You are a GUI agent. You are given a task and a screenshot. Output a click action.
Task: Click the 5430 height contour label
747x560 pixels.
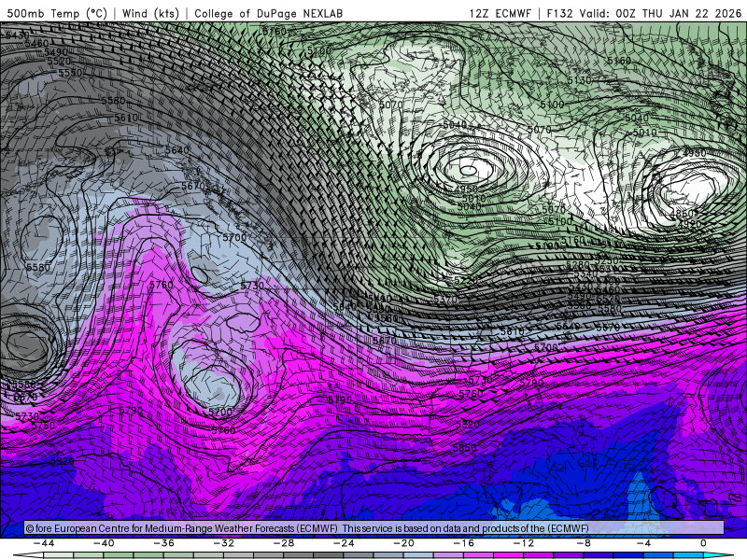(16, 35)
